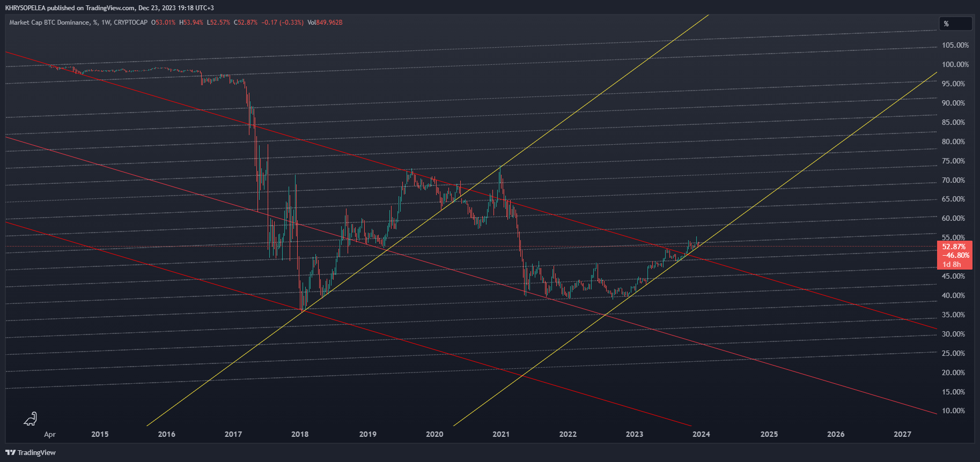Click the 2020 label on time axis
This screenshot has height=462, width=980.
click(x=434, y=434)
